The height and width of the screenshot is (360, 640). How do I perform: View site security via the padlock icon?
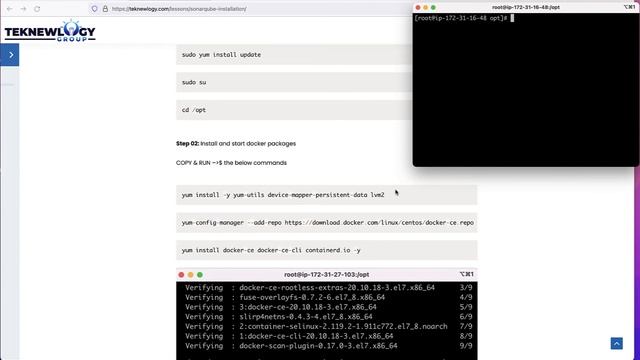pyautogui.click(x=105, y=9)
